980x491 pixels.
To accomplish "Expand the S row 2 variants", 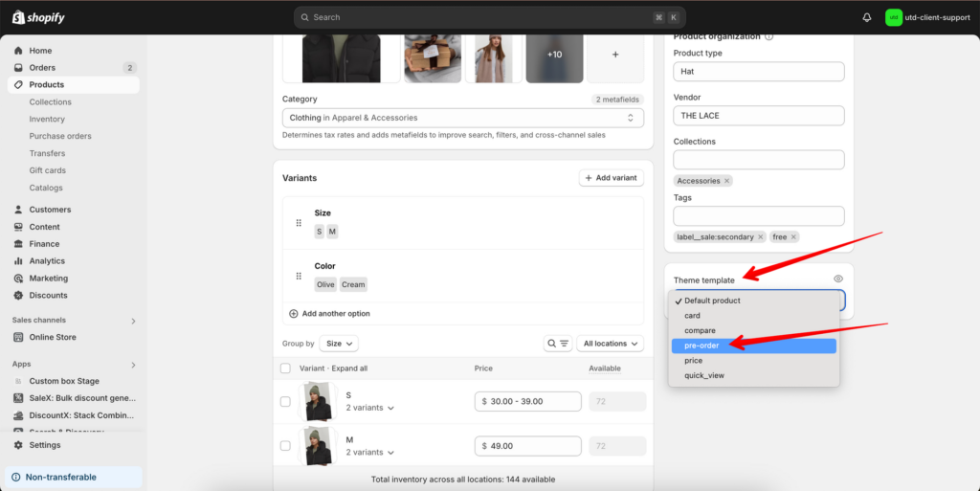I will point(370,408).
